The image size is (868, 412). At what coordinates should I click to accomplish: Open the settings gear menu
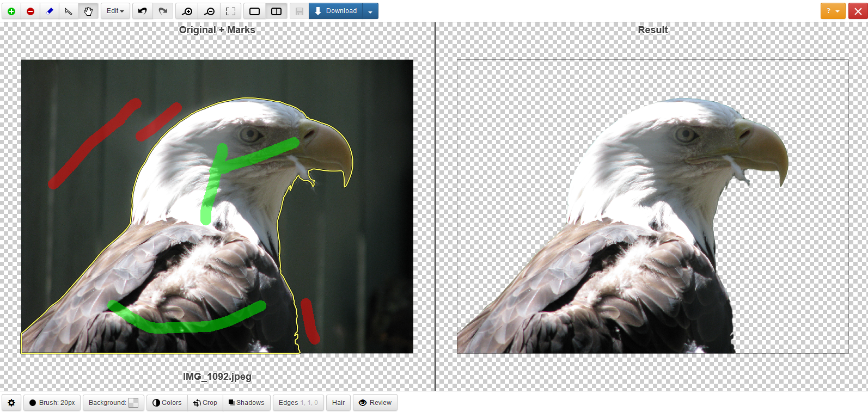tap(11, 403)
